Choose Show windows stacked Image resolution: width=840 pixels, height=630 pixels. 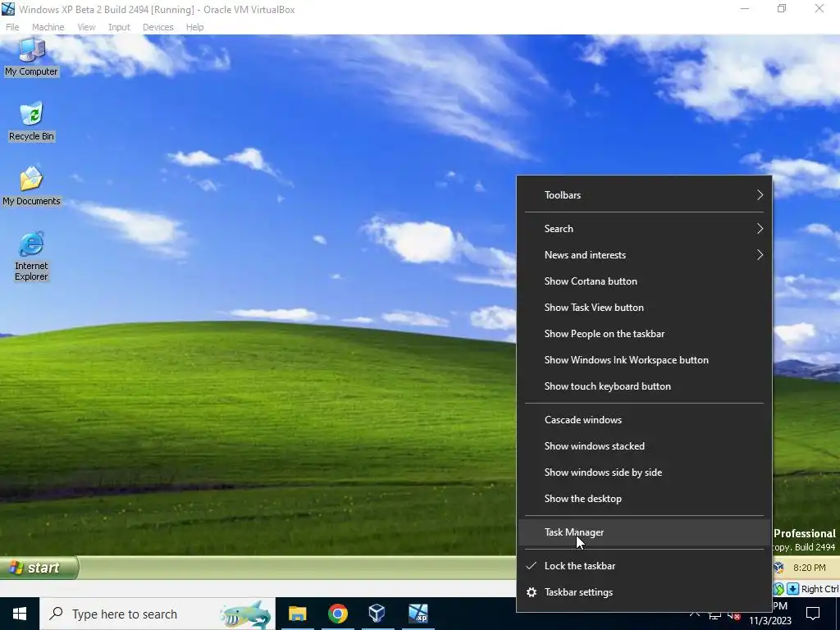(645, 446)
